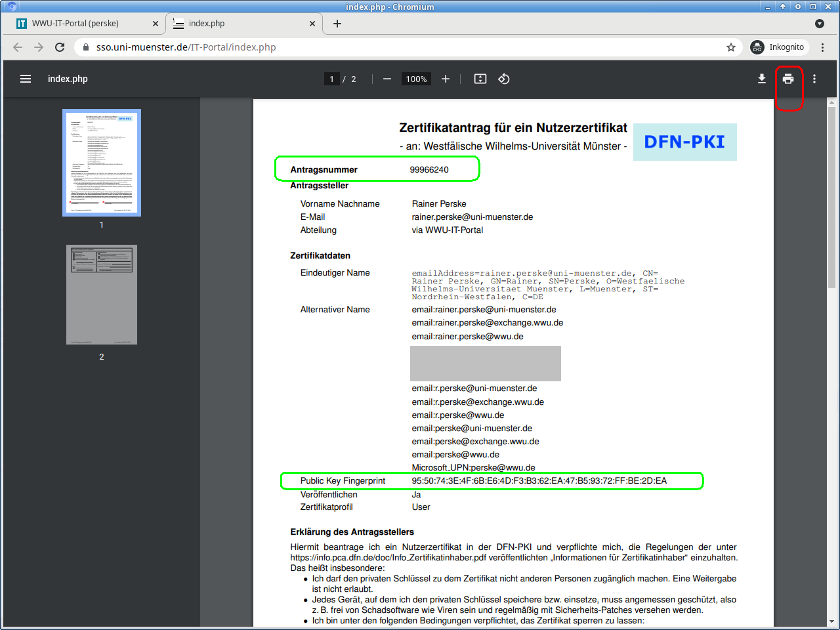The image size is (840, 630).
Task: Close the index.php tab
Action: coord(312,24)
